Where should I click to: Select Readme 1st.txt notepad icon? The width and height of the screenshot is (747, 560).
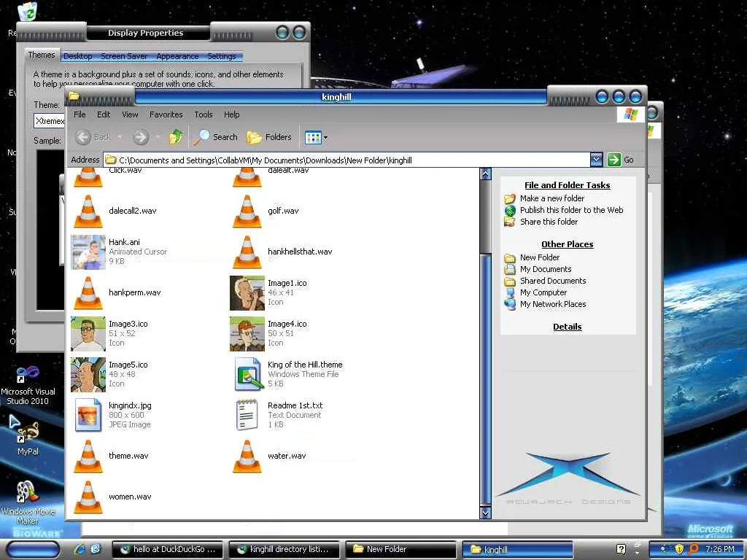pos(247,415)
